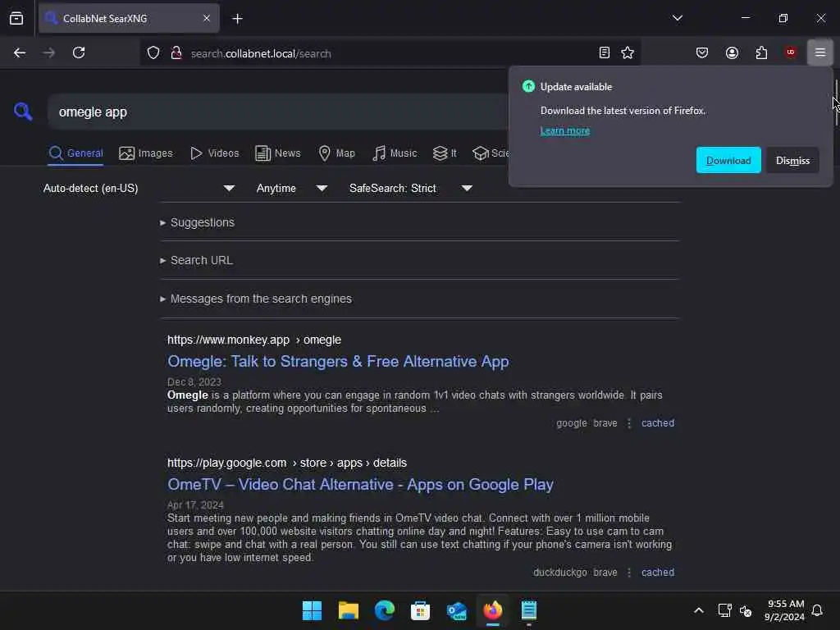Screen dimensions: 840x630
Task: Click the page vertical scrollbar
Action: coord(836,103)
